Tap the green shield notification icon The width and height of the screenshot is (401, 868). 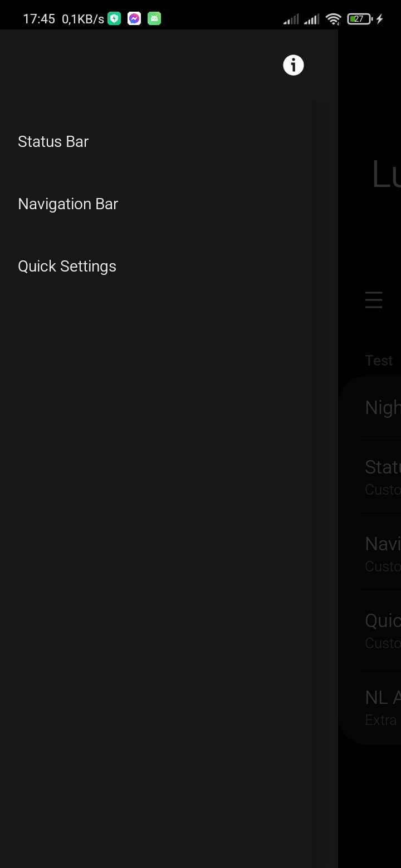(114, 18)
